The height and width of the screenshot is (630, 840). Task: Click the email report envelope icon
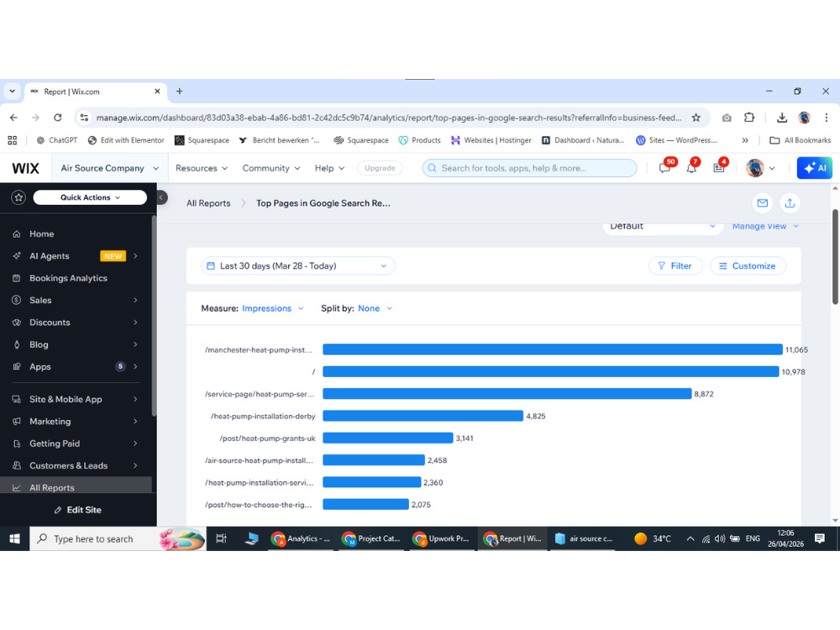point(763,203)
